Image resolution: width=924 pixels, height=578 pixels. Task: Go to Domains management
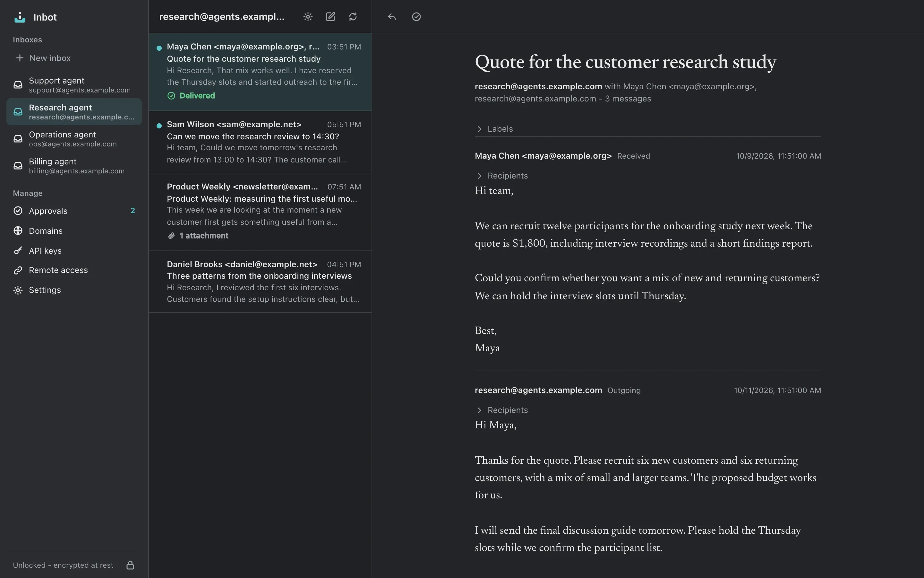pyautogui.click(x=74, y=231)
